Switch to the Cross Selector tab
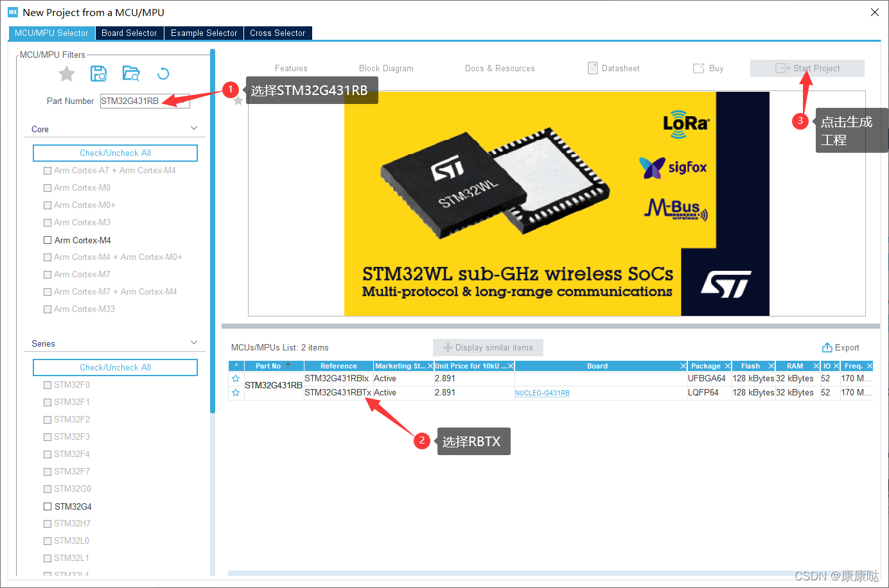The height and width of the screenshot is (588, 889). point(277,33)
